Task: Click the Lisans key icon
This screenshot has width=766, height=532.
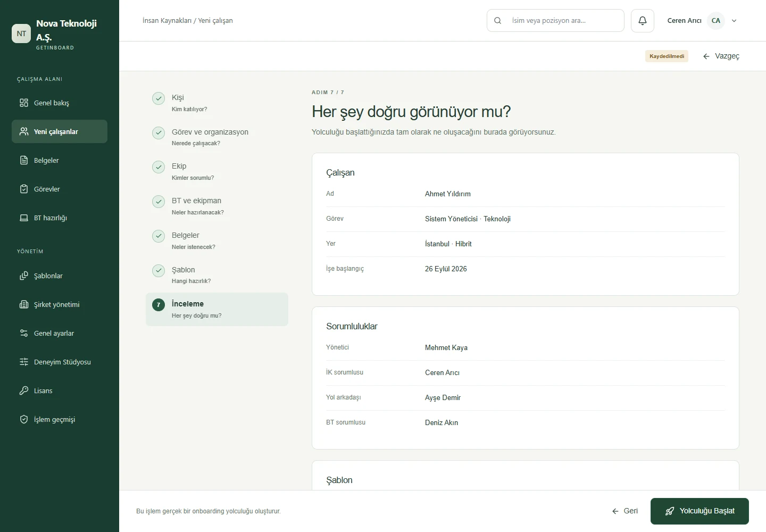Action: 24,390
